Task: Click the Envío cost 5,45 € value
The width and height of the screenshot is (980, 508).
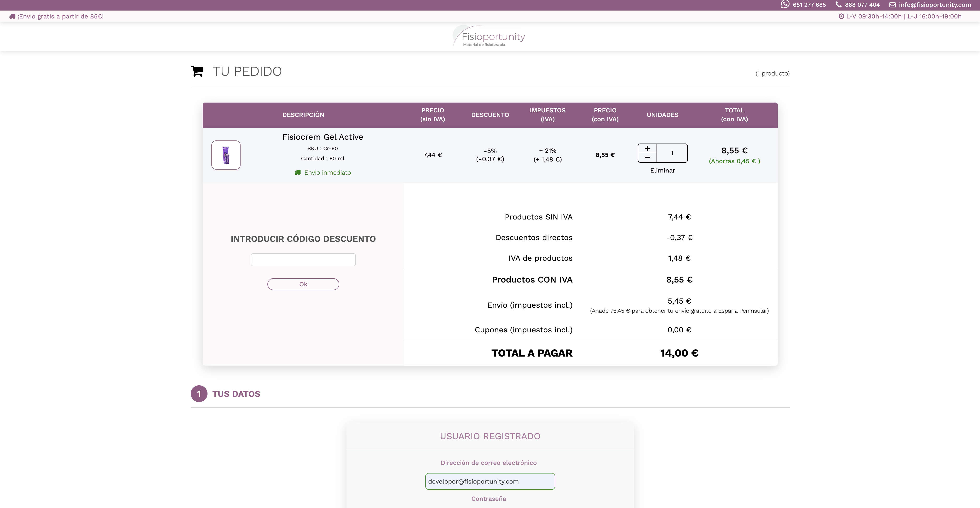Action: [x=680, y=301]
